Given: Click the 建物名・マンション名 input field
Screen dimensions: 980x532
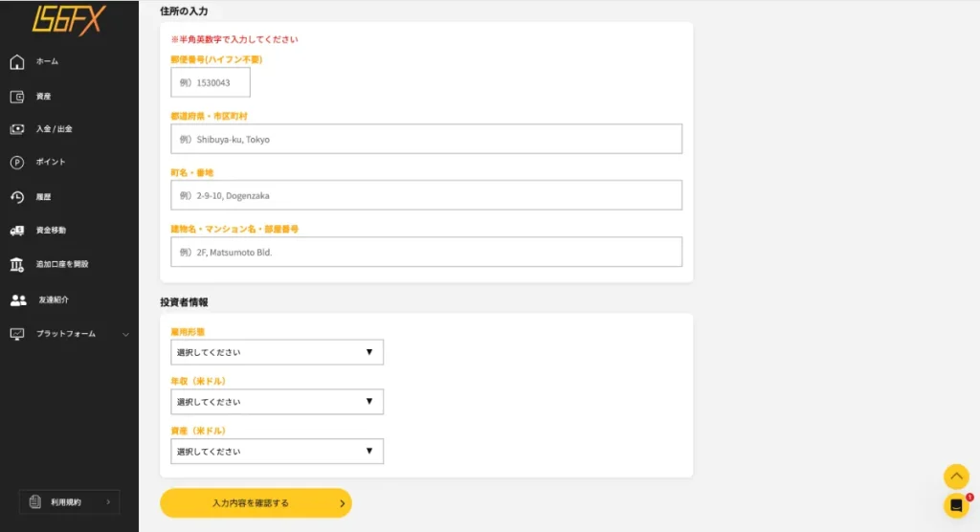Looking at the screenshot, I should (426, 252).
